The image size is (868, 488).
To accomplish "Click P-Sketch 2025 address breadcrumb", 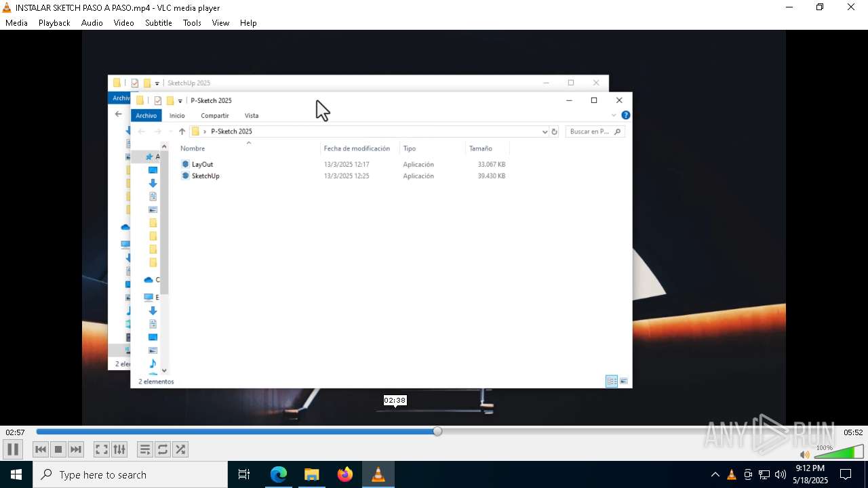I will (x=231, y=131).
